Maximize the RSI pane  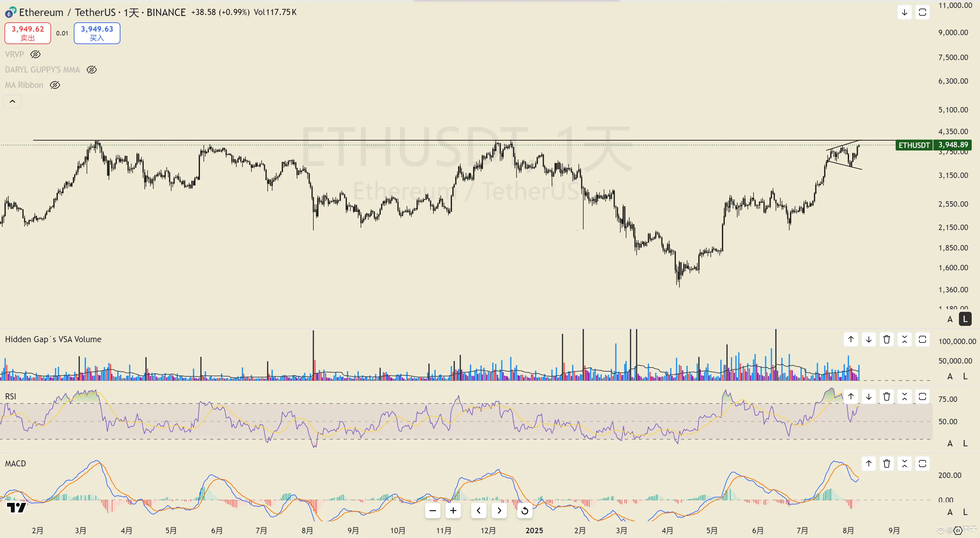point(922,396)
